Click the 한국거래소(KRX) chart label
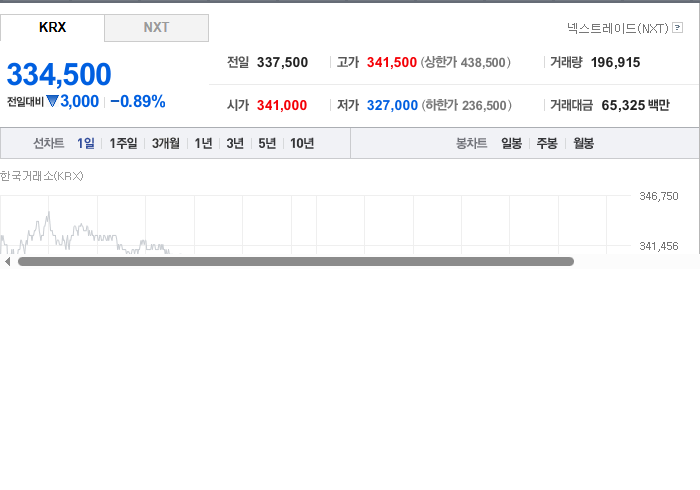Viewport: 700px width, 490px height. tap(42, 176)
